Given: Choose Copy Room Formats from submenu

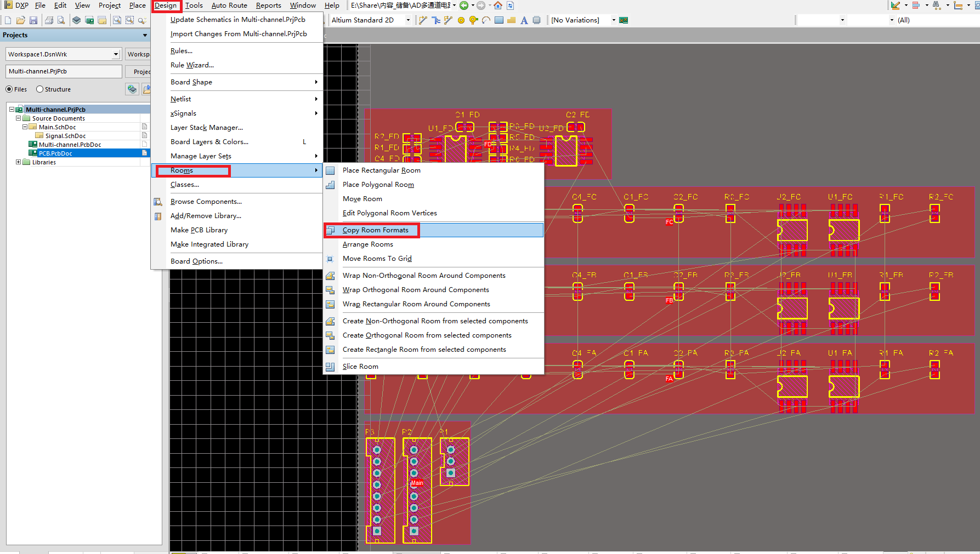Looking at the screenshot, I should pyautogui.click(x=376, y=230).
